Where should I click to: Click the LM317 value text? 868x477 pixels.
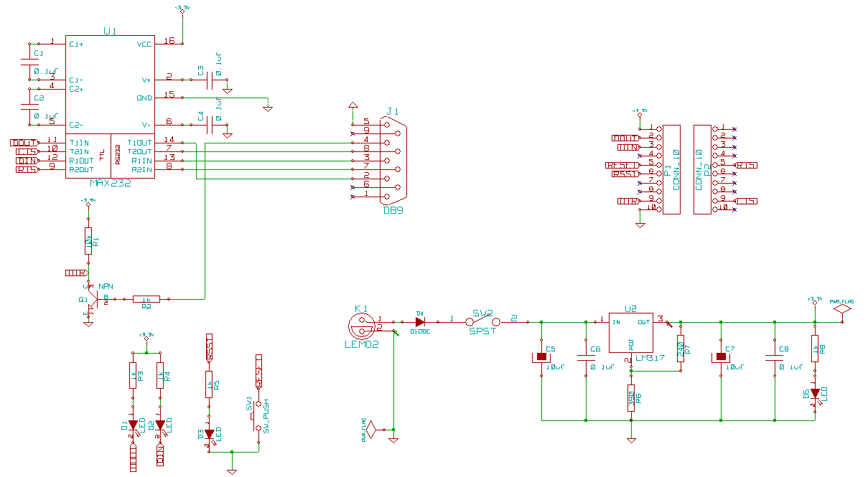click(x=649, y=357)
